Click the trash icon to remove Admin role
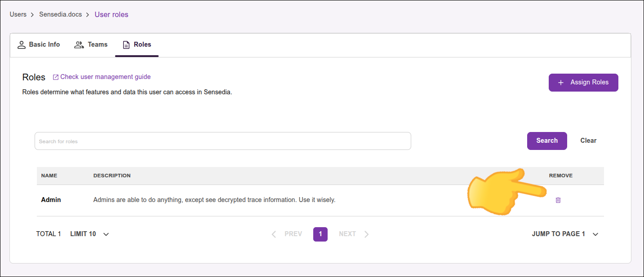Viewport: 644px width, 277px height. [x=558, y=200]
